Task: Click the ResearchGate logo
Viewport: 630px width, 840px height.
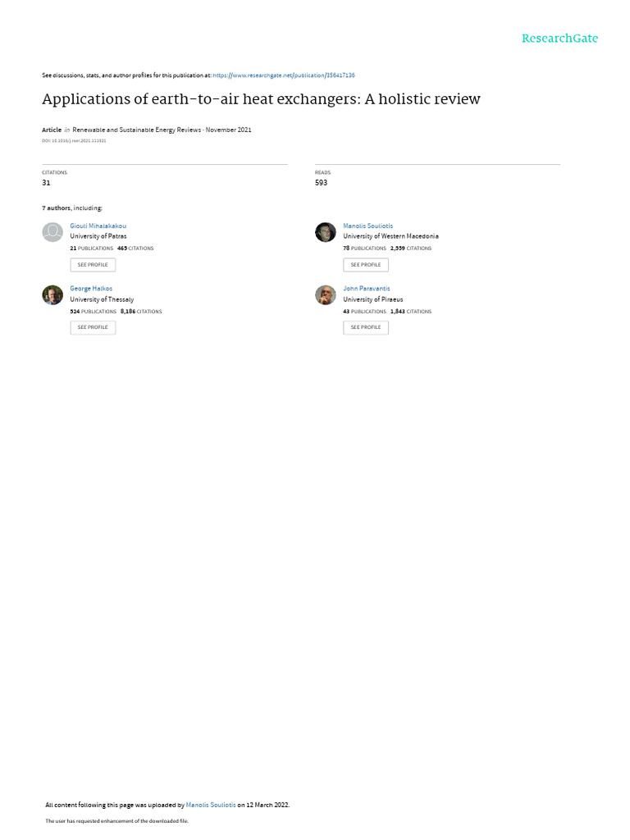Action: tap(559, 39)
